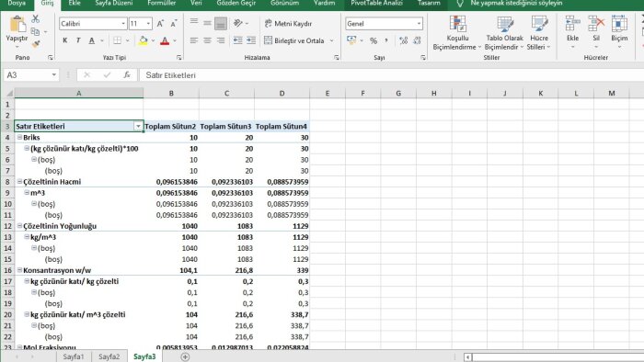Switch to Sayfa1 sheet tab
This screenshot has width=644, height=362.
tap(74, 356)
